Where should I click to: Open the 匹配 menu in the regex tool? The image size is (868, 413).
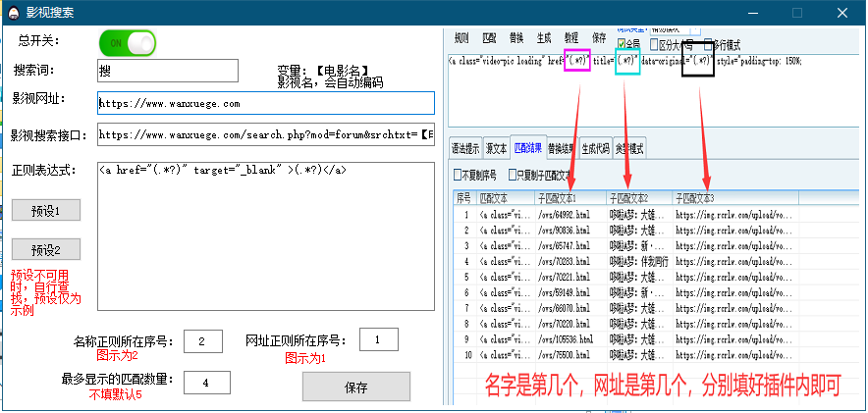[x=489, y=38]
